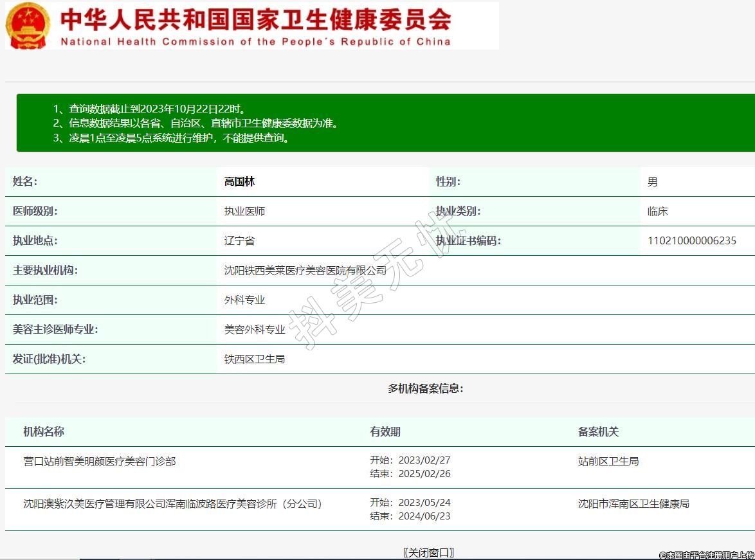The height and width of the screenshot is (560, 755).
Task: Click the 有效期 column header
Action: pos(385,432)
